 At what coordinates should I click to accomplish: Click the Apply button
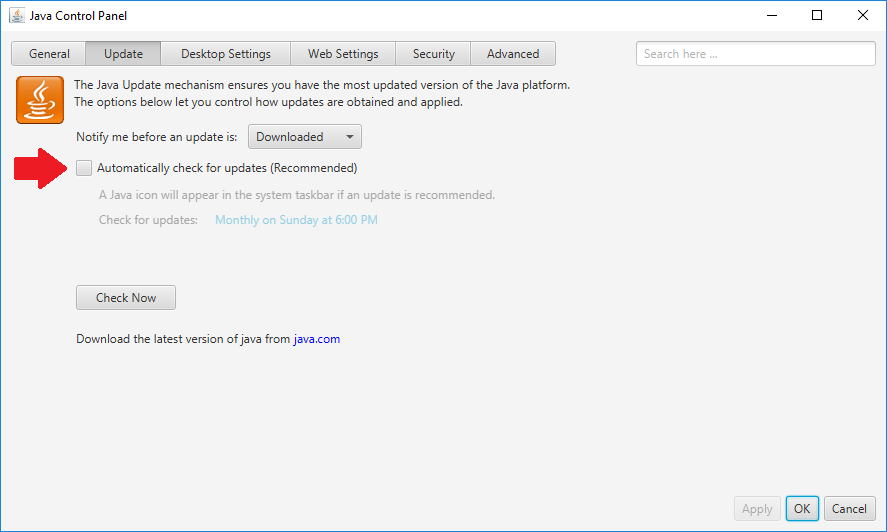point(757,509)
